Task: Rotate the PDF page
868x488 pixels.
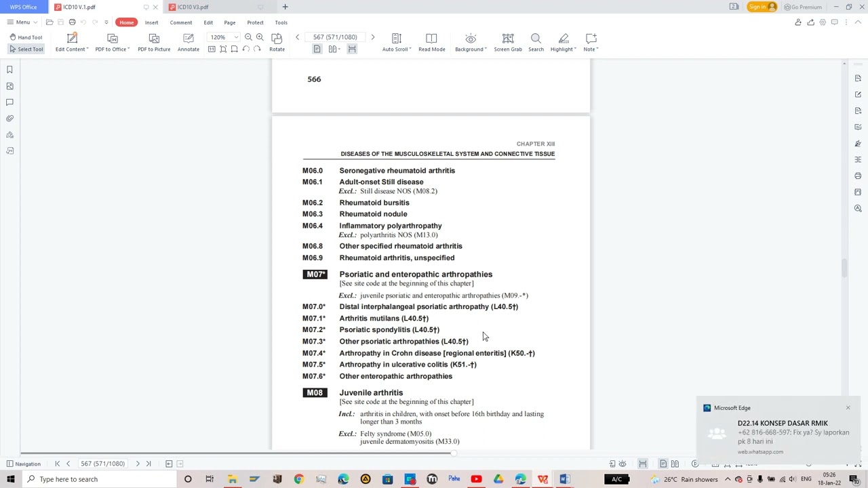Action: coord(277,43)
